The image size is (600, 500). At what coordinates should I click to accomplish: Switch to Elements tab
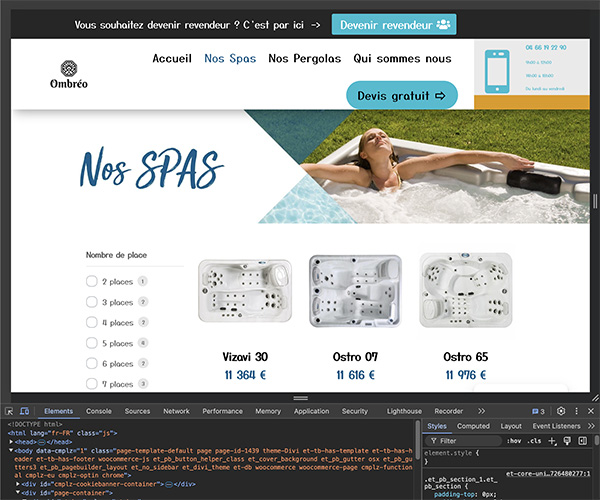[58, 411]
